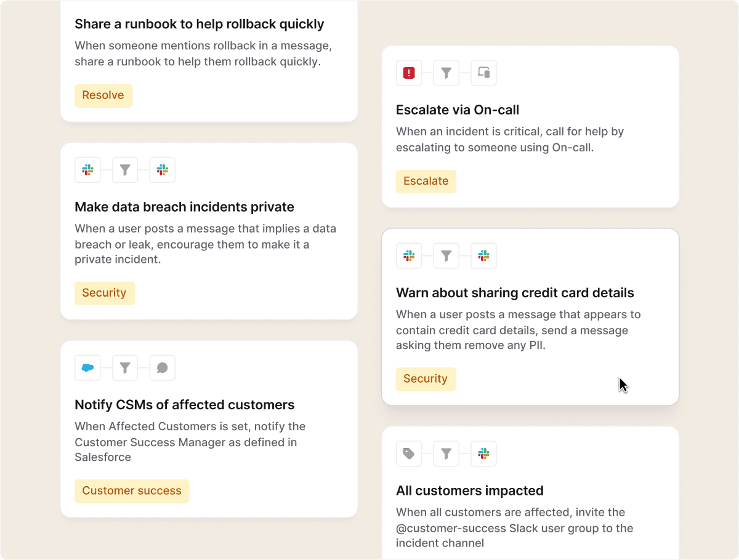Select the Resolve tag
Screen dimensions: 739x560
pyautogui.click(x=103, y=95)
